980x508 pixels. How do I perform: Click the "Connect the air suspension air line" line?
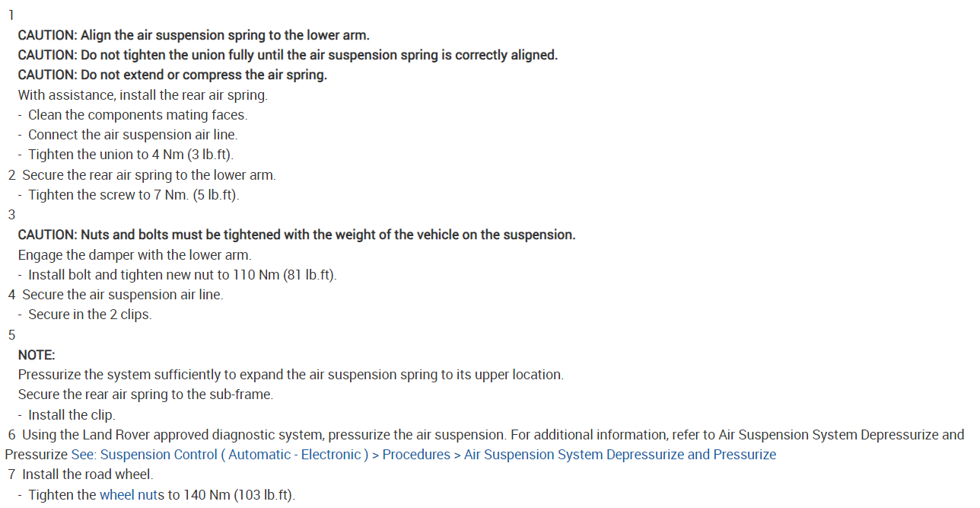click(x=132, y=135)
